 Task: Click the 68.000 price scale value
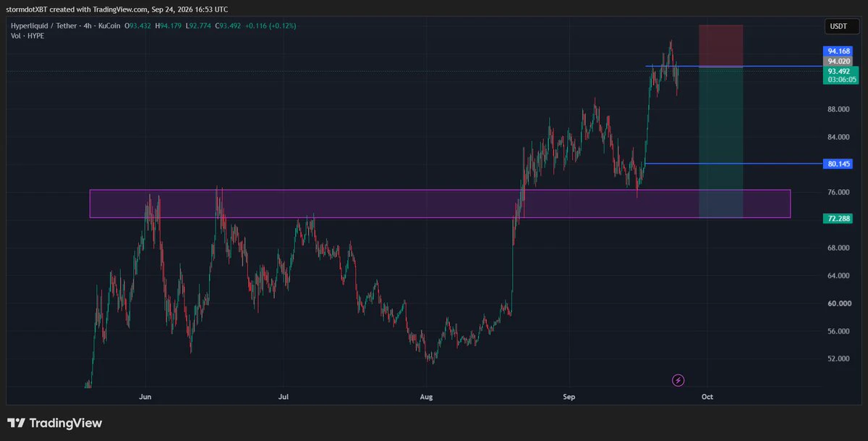tap(839, 248)
